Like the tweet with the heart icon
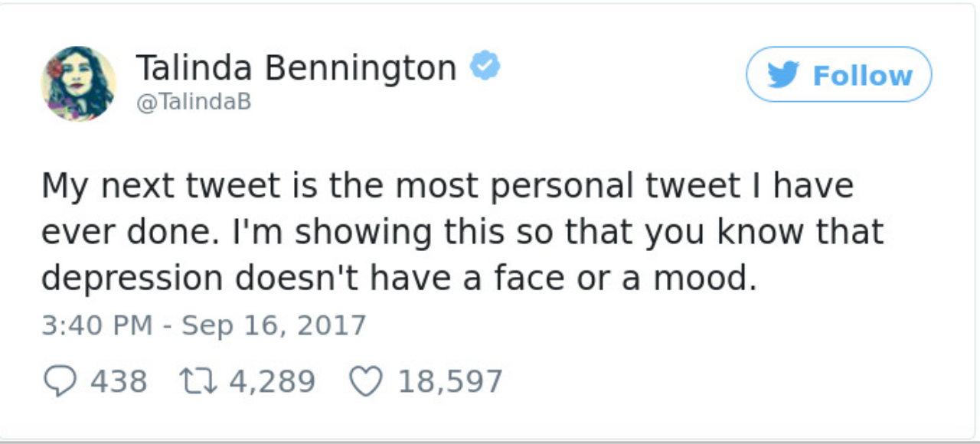This screenshot has height=444, width=980. point(365,381)
